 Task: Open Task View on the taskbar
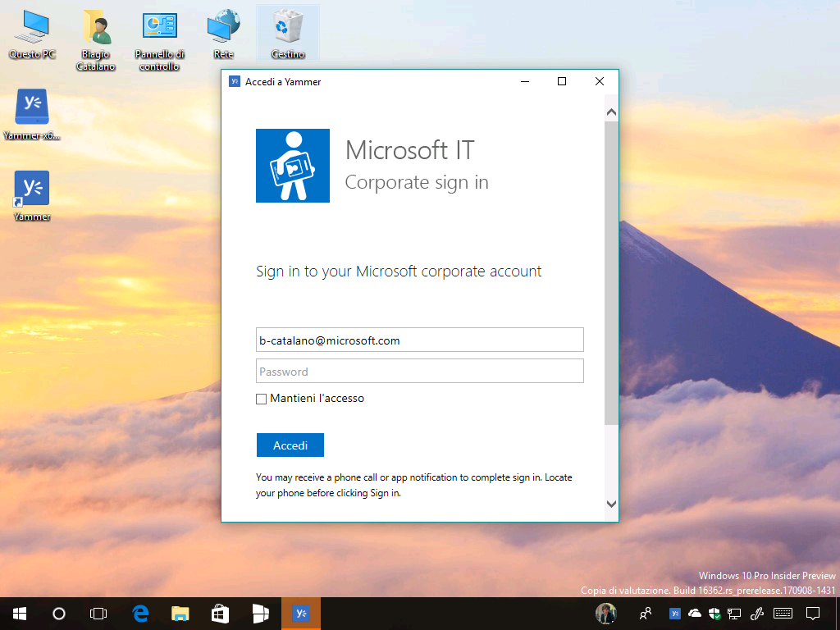pos(98,614)
